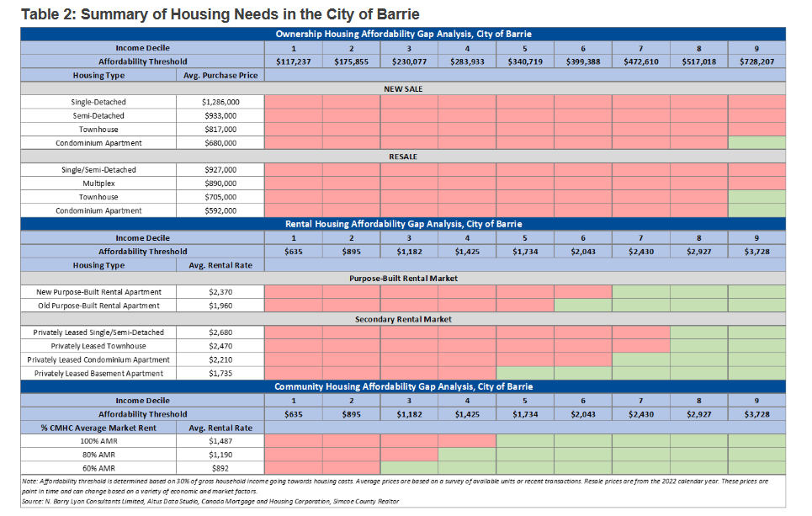Screen dimensions: 812x516
Task: Select the Community Housing Affordability Gap Analysis header
Action: [403, 386]
